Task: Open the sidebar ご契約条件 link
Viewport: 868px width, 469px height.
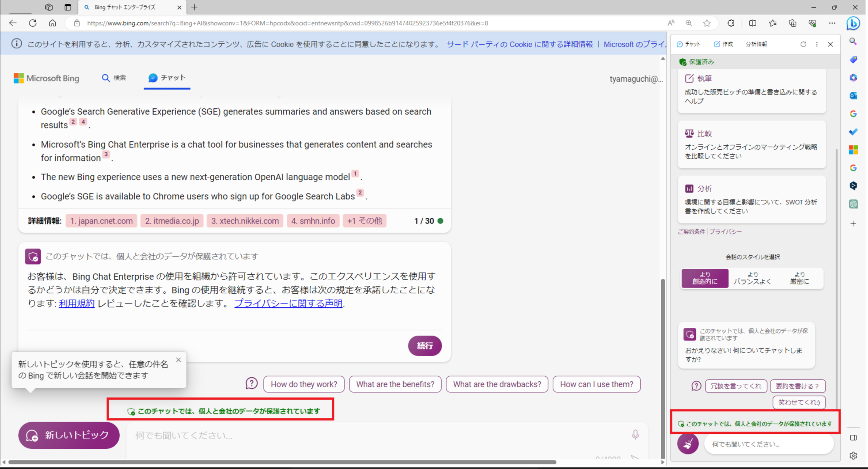Action: click(x=691, y=232)
